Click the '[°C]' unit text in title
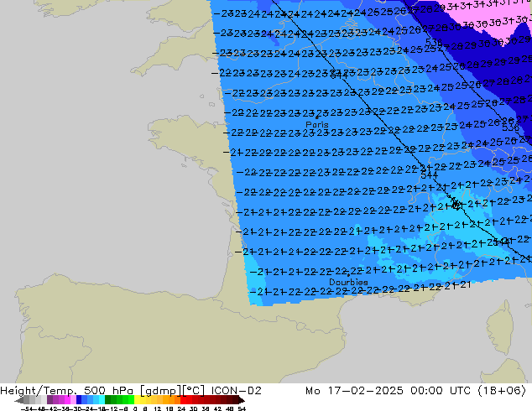The image size is (532, 411). (x=194, y=391)
